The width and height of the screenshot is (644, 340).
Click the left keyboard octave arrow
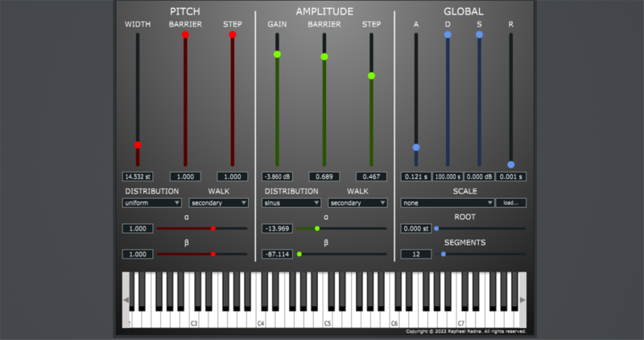(126, 300)
